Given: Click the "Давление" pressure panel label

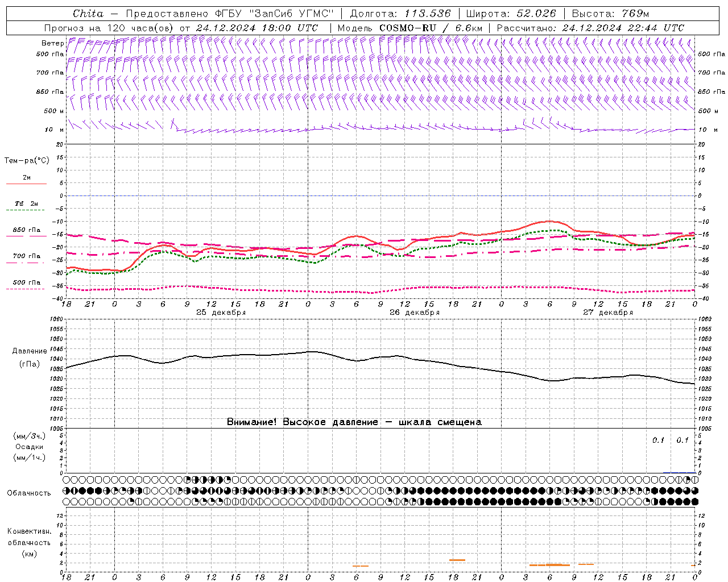Looking at the screenshot, I should coord(30,351).
